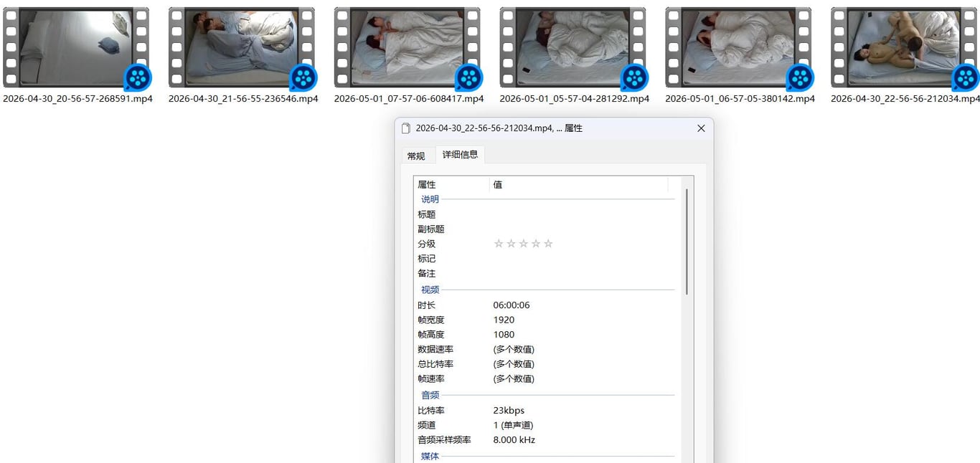Select the 副标题 property row
980x463 pixels.
pos(546,229)
